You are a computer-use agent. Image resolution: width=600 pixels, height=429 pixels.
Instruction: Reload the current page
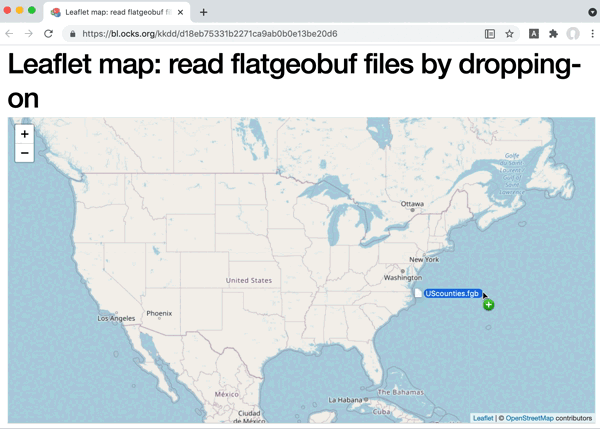pyautogui.click(x=48, y=34)
